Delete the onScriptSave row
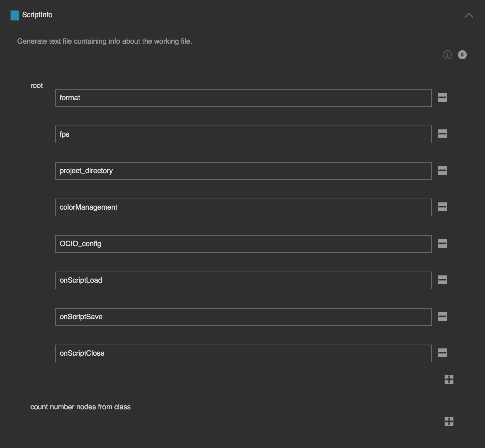The height and width of the screenshot is (448, 485). pos(442,317)
